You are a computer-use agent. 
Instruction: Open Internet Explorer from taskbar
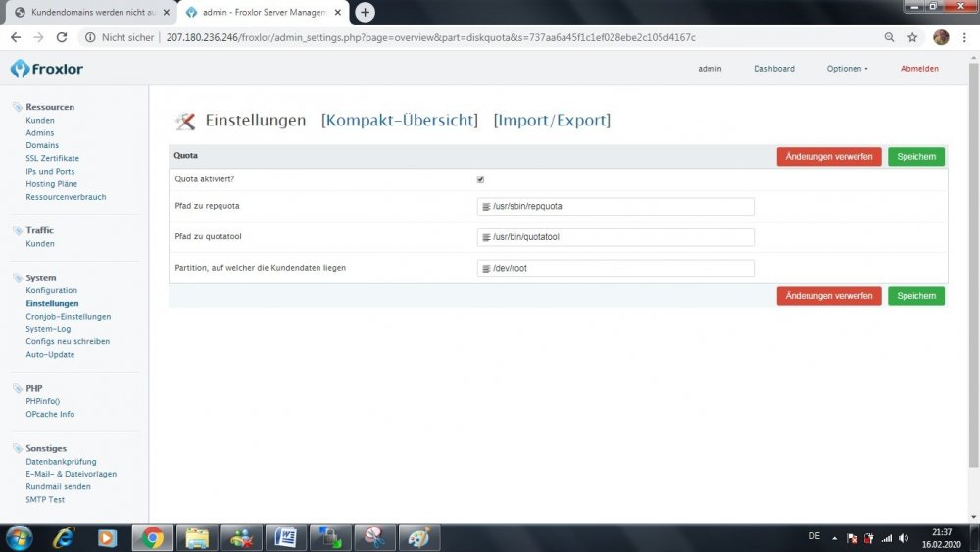pos(64,537)
